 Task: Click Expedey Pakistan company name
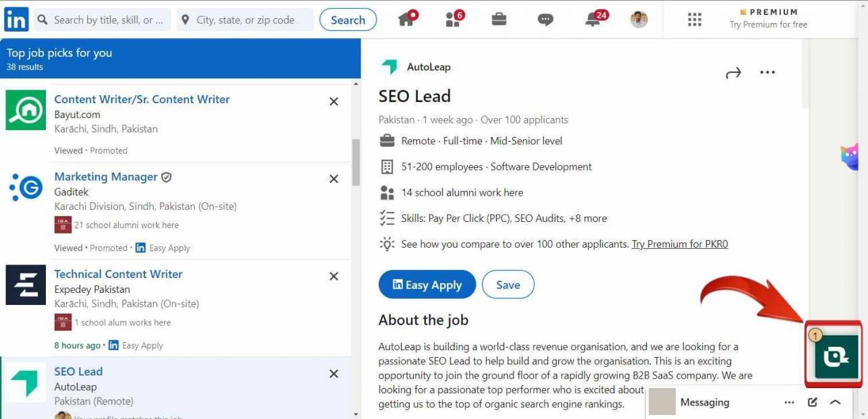[92, 289]
